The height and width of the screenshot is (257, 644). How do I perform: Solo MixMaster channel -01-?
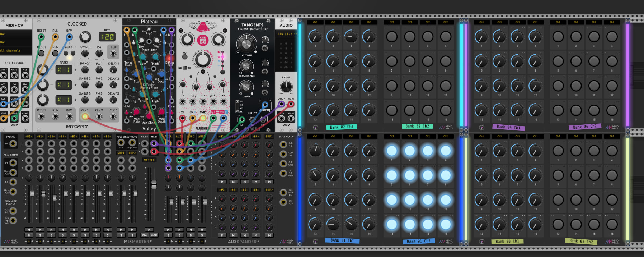click(29, 235)
